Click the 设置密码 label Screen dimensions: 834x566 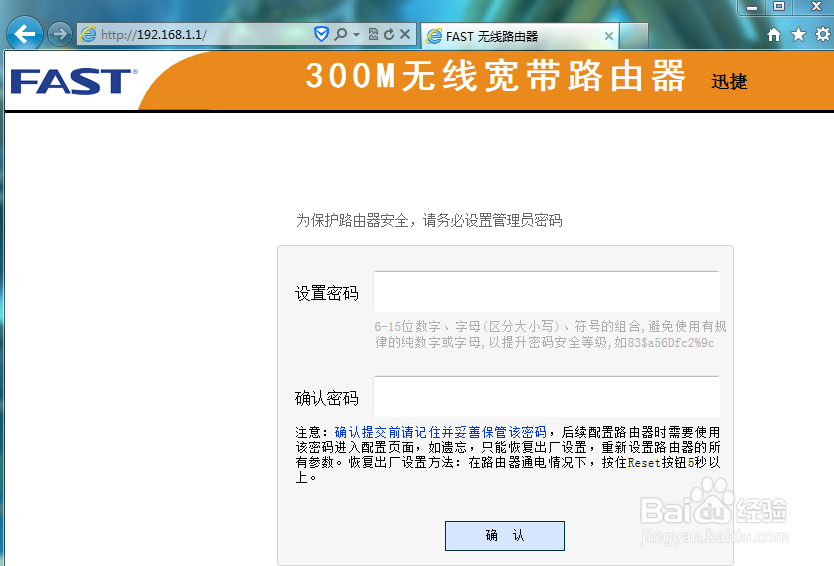pyautogui.click(x=327, y=293)
